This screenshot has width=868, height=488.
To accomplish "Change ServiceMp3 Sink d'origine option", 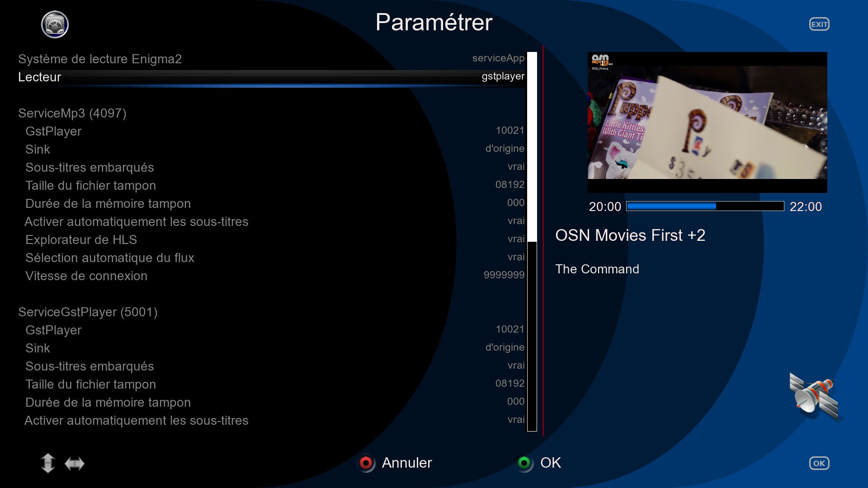I will pos(505,149).
